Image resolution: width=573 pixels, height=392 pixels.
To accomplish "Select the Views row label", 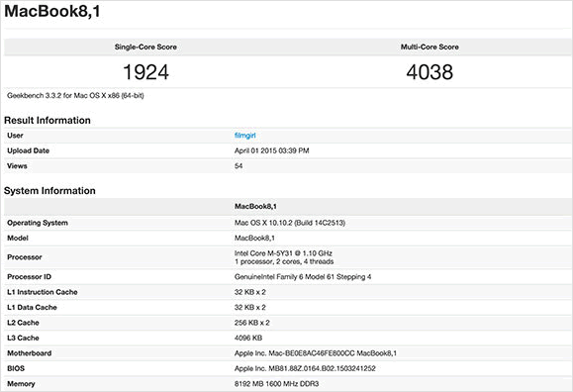I will tap(17, 166).
